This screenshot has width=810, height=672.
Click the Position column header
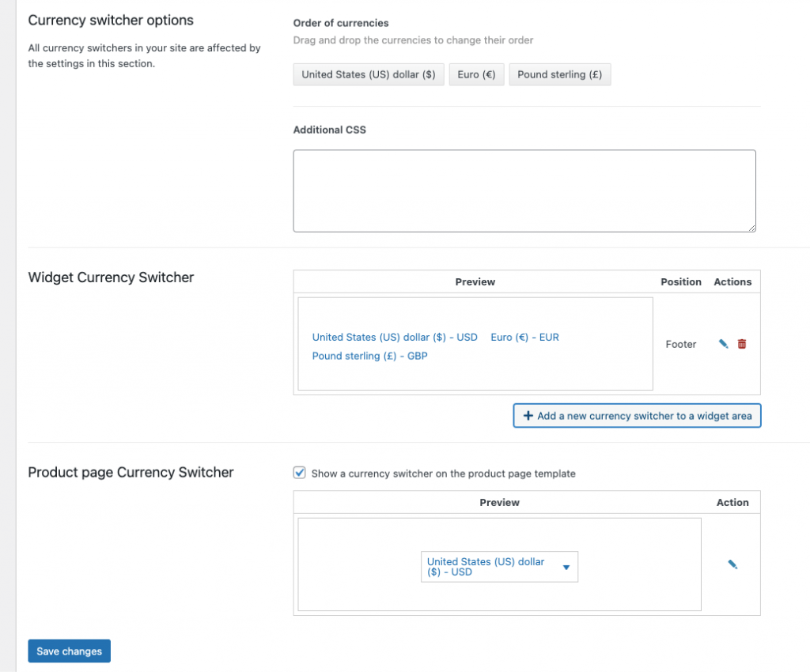coord(681,281)
